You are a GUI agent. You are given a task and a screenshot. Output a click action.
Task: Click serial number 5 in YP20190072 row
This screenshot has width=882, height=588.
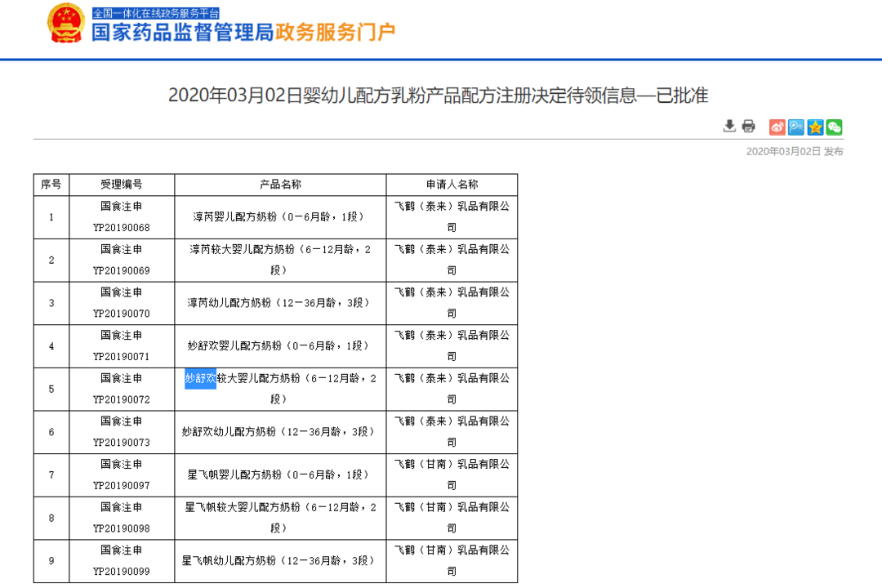click(51, 389)
